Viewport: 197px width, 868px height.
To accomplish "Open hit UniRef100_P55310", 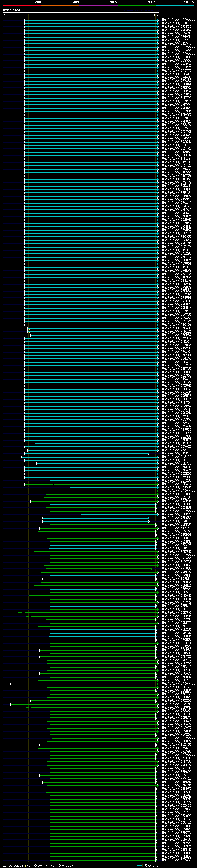I will coord(177,484).
